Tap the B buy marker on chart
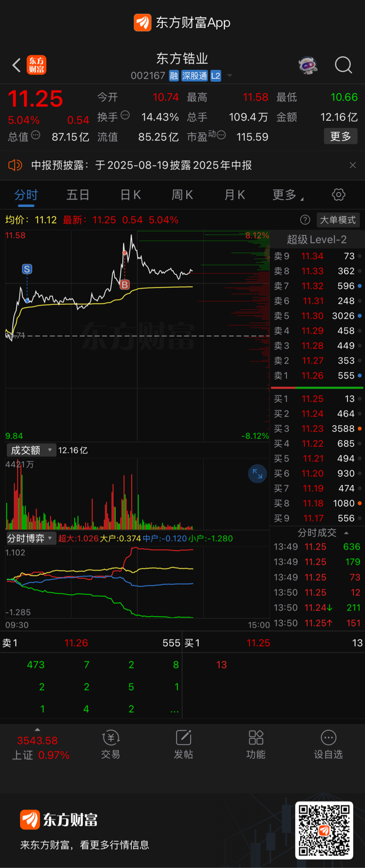Screen dimensions: 365x868 [x=125, y=285]
